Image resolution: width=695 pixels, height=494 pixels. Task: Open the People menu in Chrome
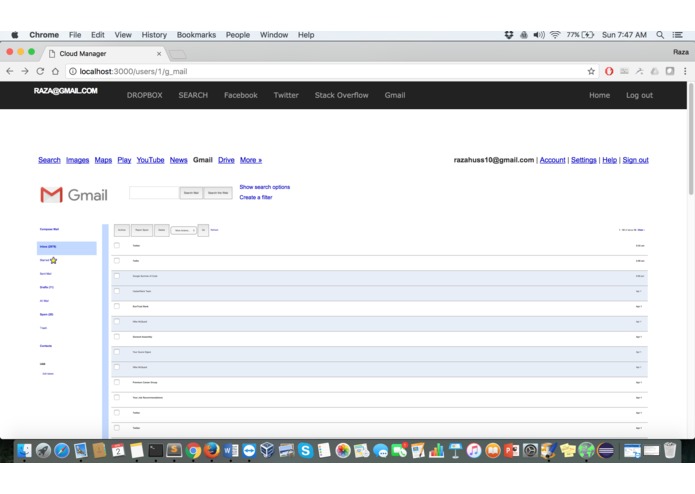tap(238, 35)
